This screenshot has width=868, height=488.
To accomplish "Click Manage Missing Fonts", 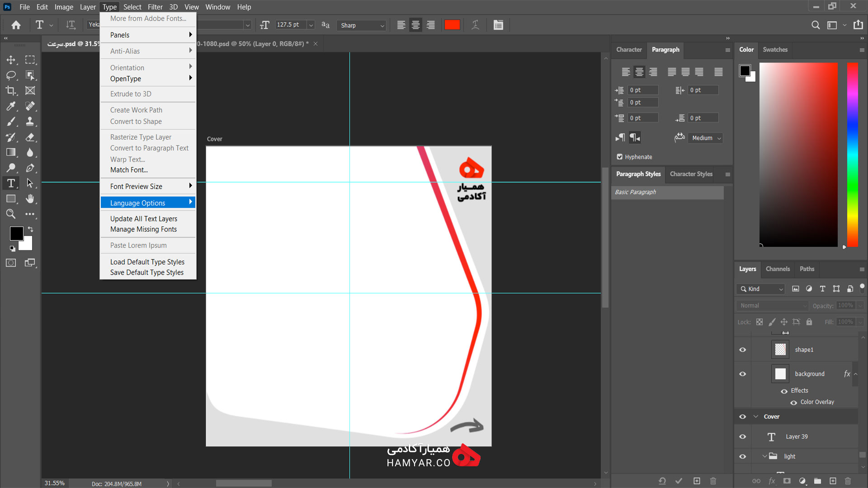I will (x=143, y=229).
